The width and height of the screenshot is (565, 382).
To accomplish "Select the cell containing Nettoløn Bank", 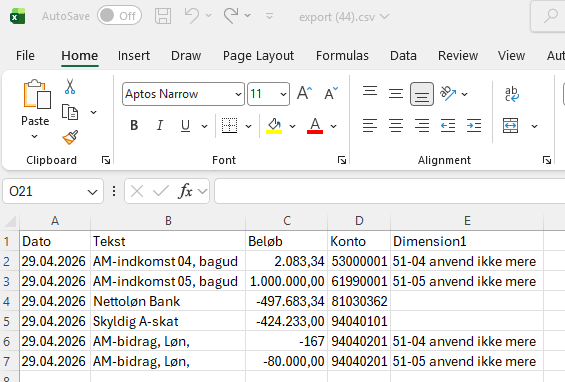I will click(x=168, y=301).
